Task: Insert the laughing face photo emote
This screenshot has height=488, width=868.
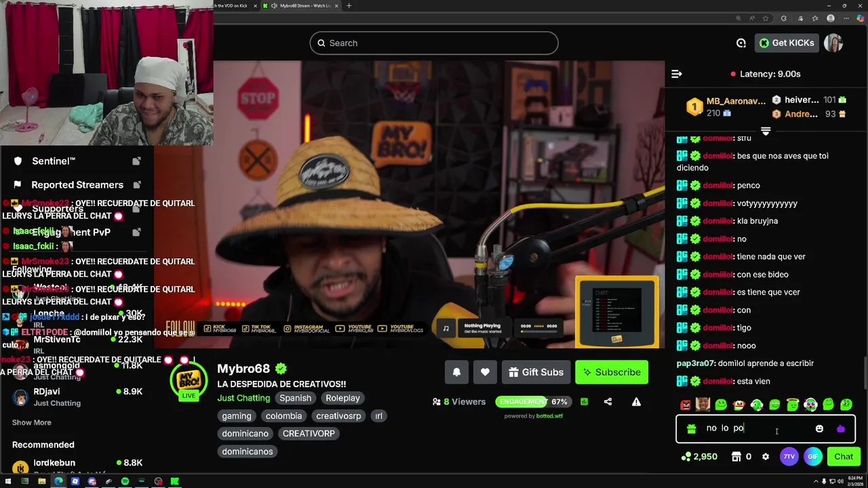Action: click(703, 405)
